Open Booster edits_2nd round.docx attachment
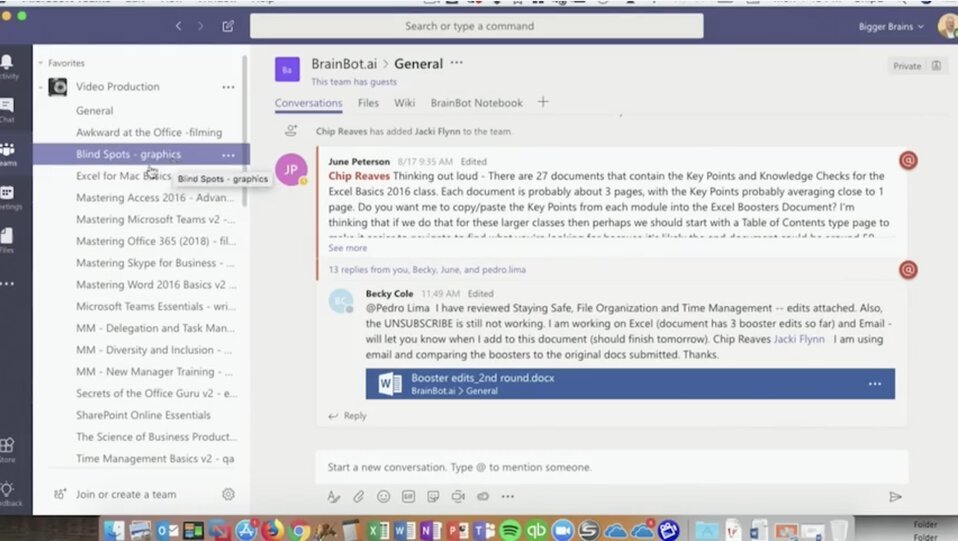Viewport: 958px width, 541px height. tap(630, 384)
